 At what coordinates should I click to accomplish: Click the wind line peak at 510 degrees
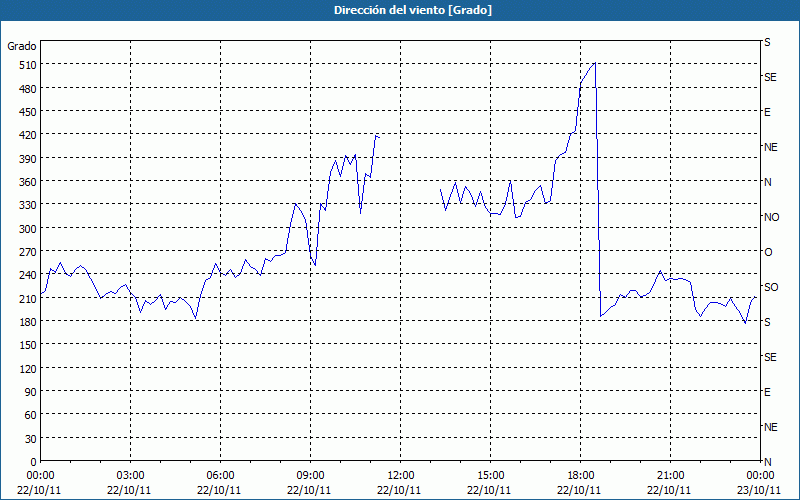tap(595, 63)
